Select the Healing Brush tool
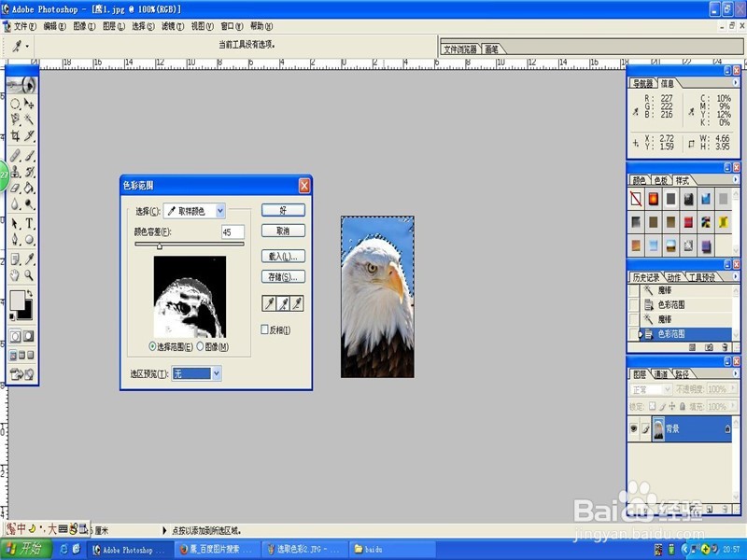The image size is (747, 560). (x=15, y=155)
